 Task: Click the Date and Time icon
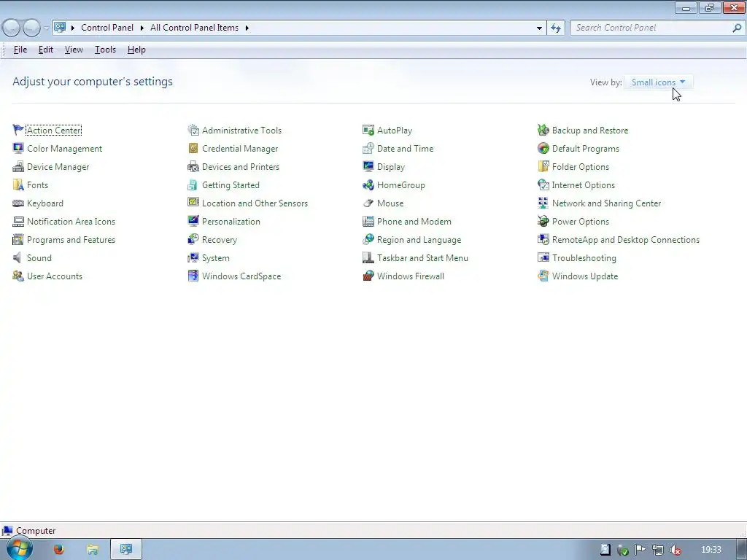point(368,148)
